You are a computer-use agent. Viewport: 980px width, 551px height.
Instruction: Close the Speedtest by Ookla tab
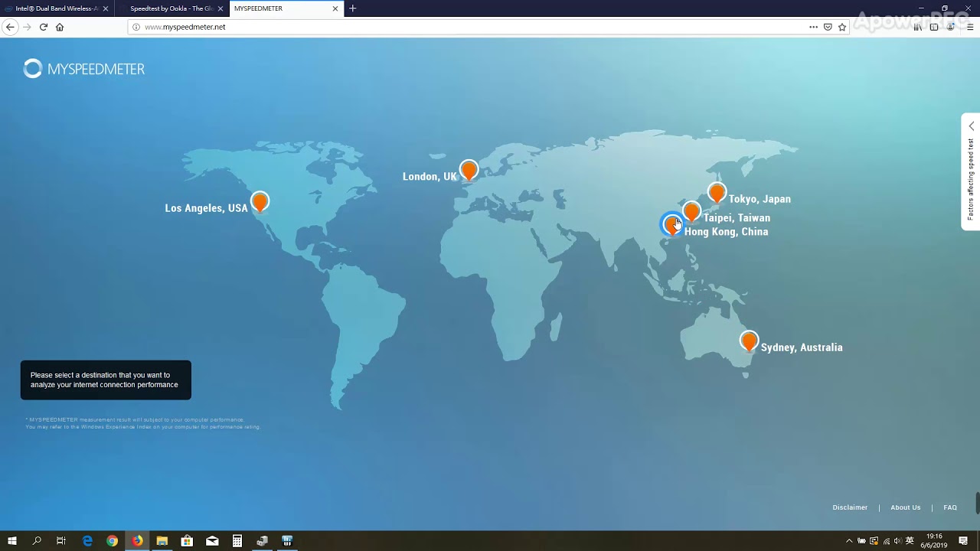220,8
